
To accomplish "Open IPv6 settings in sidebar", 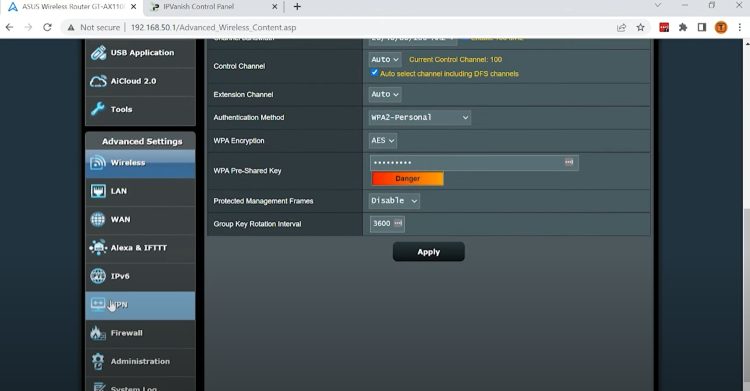I will [140, 276].
